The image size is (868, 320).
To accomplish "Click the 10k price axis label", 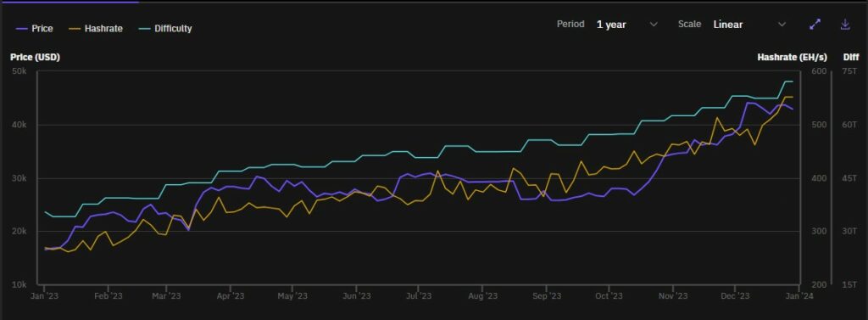I will (x=19, y=284).
